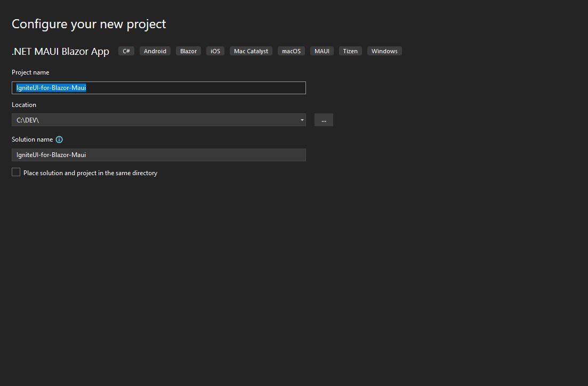This screenshot has width=588, height=386.
Task: Click the "Project name" field label
Action: click(30, 72)
